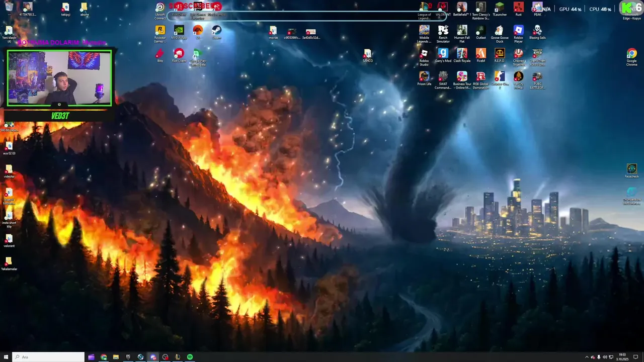The image size is (644, 362).
Task: Open the taskbar clock and date
Action: tap(622, 357)
